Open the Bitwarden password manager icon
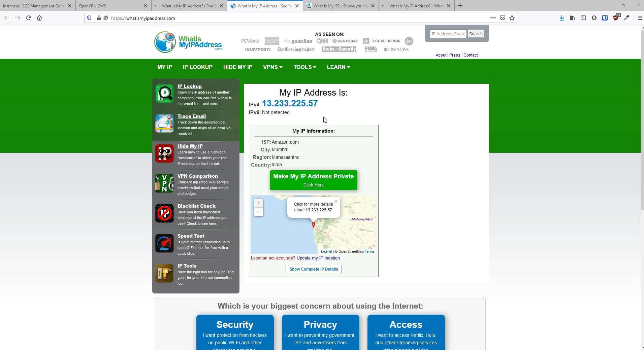This screenshot has height=350, width=644. click(x=605, y=18)
